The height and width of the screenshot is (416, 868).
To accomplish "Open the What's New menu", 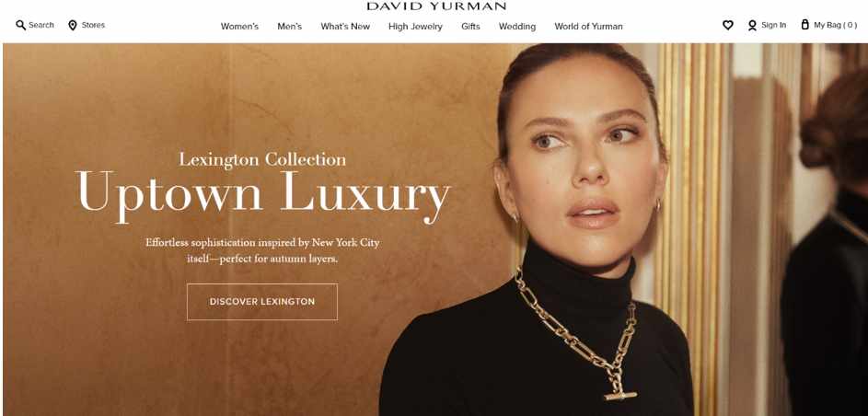I will [345, 26].
